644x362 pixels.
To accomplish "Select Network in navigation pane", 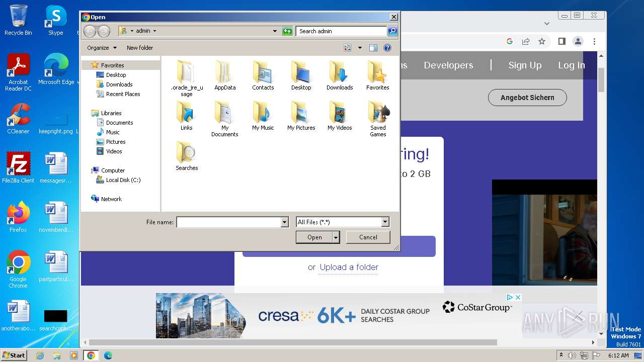I will pos(111,199).
